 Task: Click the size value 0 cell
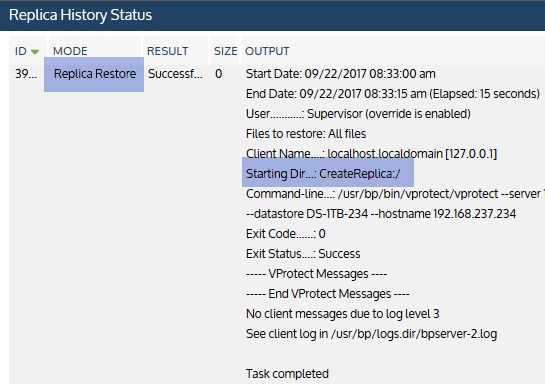pos(218,74)
